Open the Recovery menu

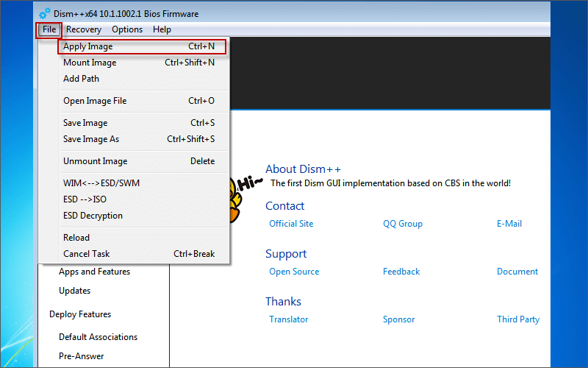[x=84, y=29]
